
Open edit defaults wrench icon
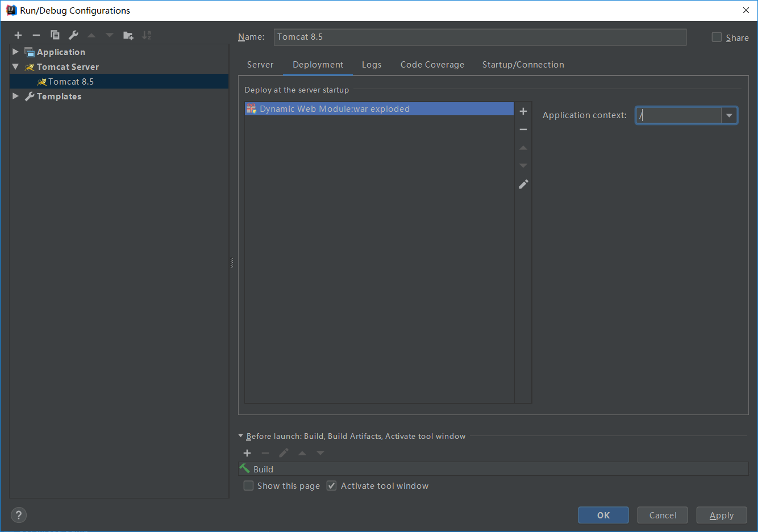click(x=73, y=35)
